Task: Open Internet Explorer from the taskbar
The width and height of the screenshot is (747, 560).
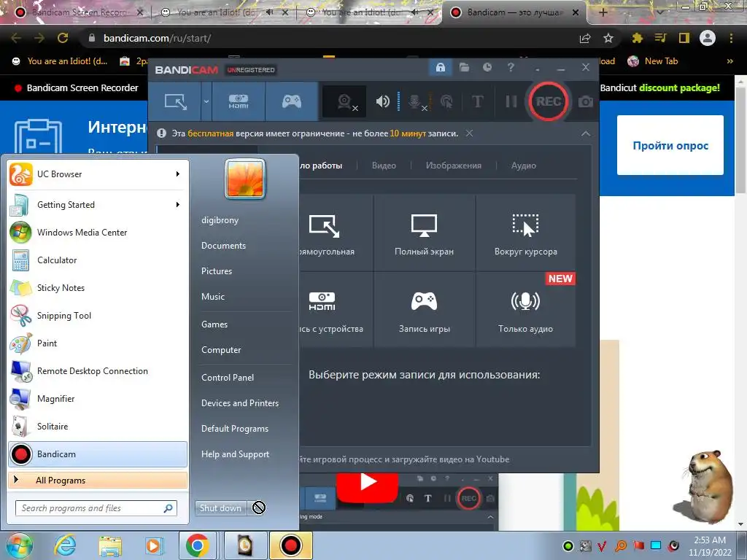Action: (x=64, y=545)
